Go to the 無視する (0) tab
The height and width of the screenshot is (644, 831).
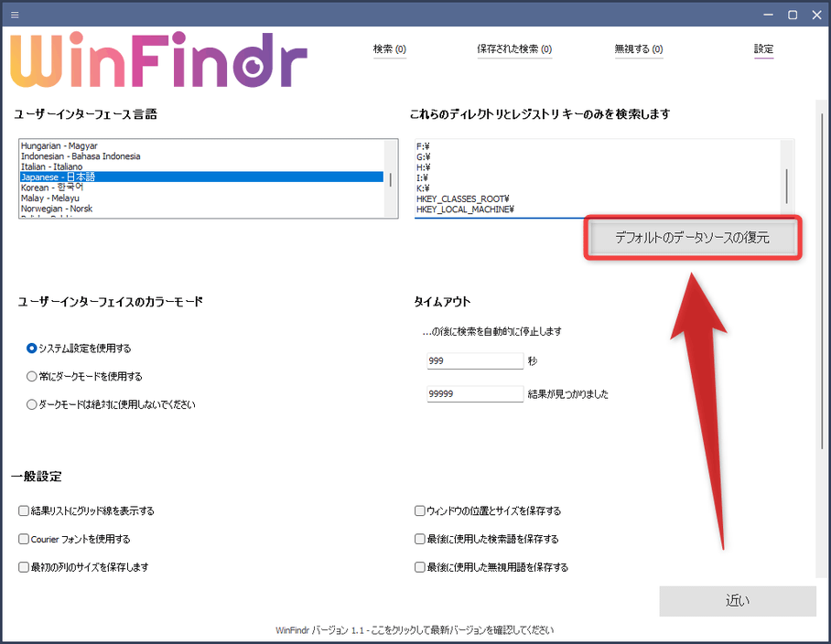[x=639, y=48]
